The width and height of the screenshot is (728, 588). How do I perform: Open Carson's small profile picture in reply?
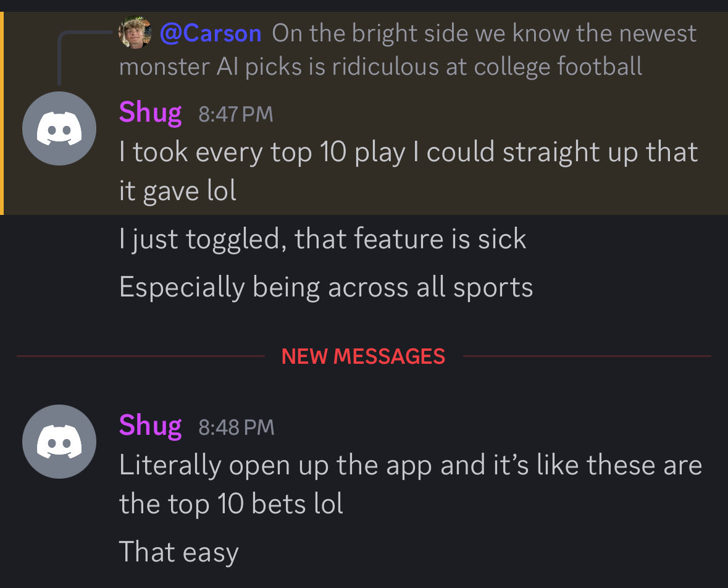(135, 33)
